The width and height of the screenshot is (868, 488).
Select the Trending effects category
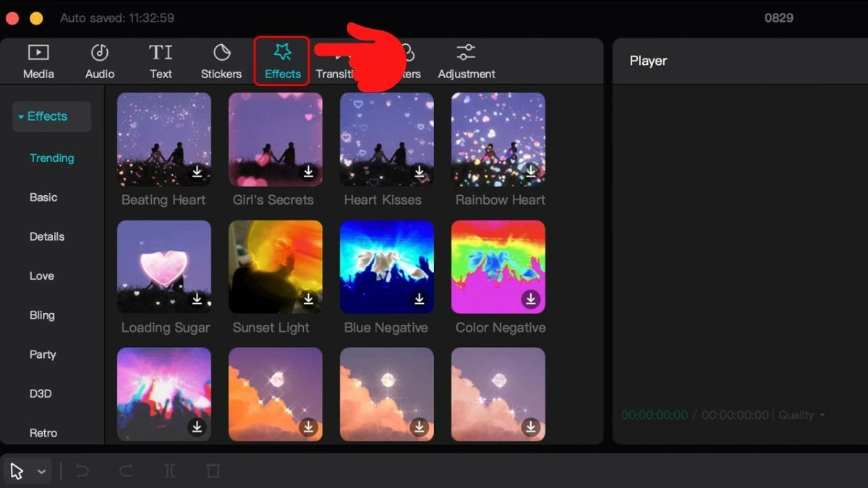(x=52, y=158)
